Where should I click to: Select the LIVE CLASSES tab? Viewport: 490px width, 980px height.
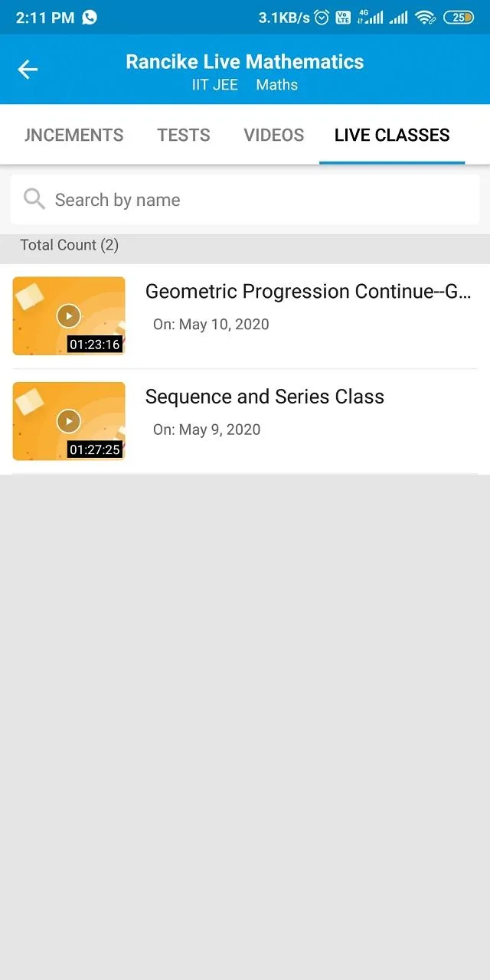point(391,135)
